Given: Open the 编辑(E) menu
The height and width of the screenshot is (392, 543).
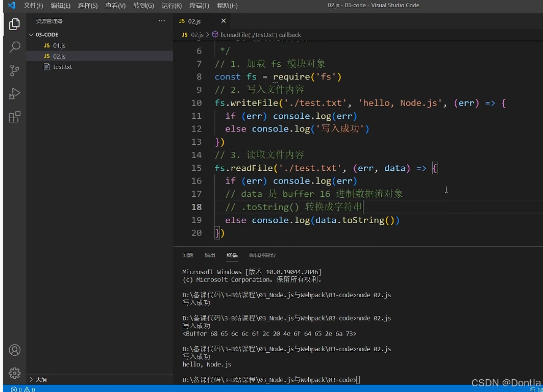Looking at the screenshot, I should (x=60, y=6).
